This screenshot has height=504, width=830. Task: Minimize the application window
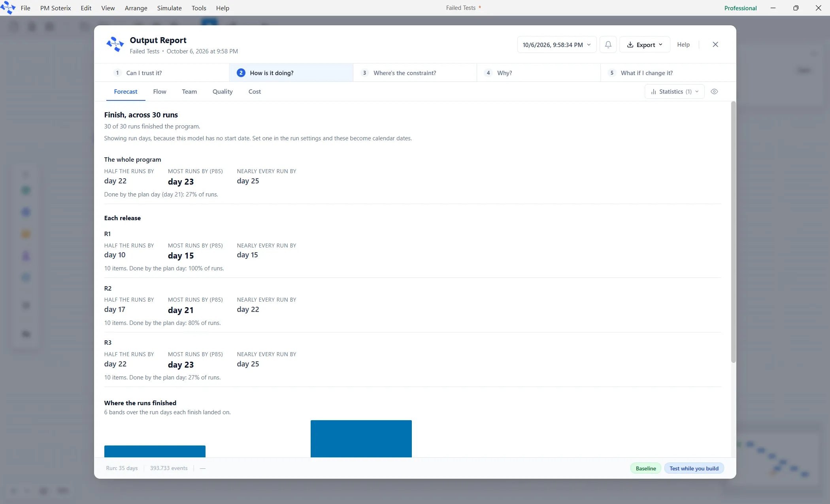click(773, 8)
